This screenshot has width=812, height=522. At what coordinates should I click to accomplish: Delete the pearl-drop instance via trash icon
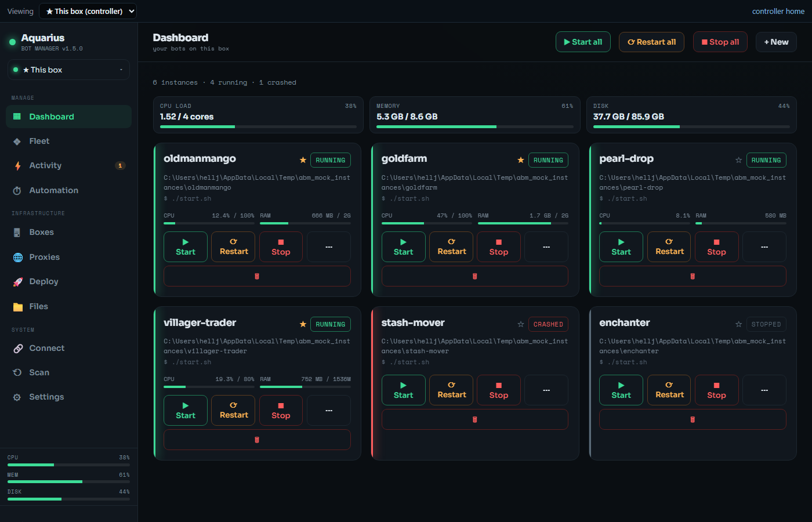pyautogui.click(x=693, y=276)
